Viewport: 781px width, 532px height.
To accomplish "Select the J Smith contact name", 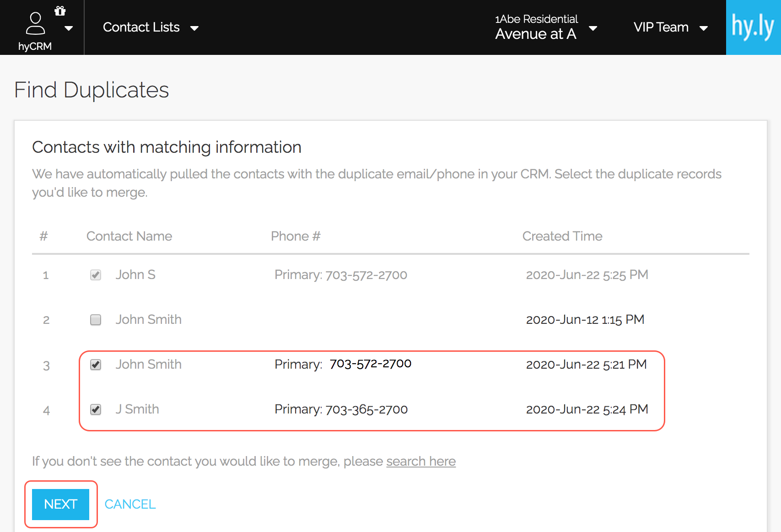I will tap(137, 409).
